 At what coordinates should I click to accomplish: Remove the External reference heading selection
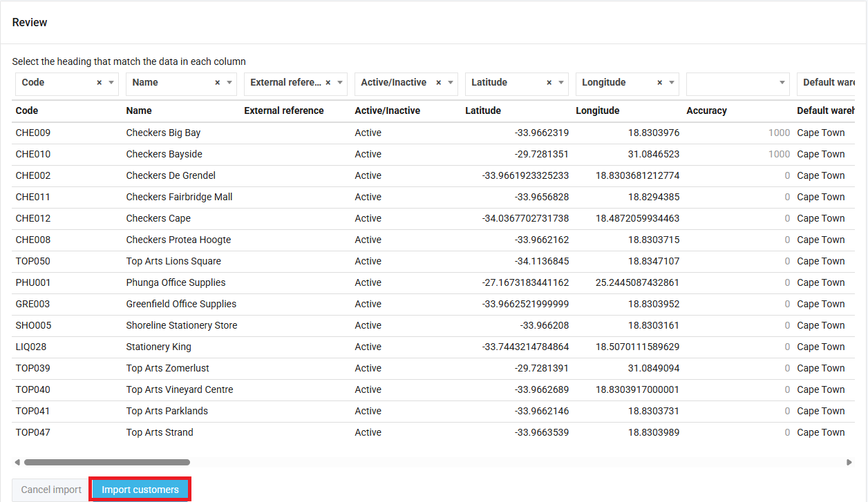(328, 83)
